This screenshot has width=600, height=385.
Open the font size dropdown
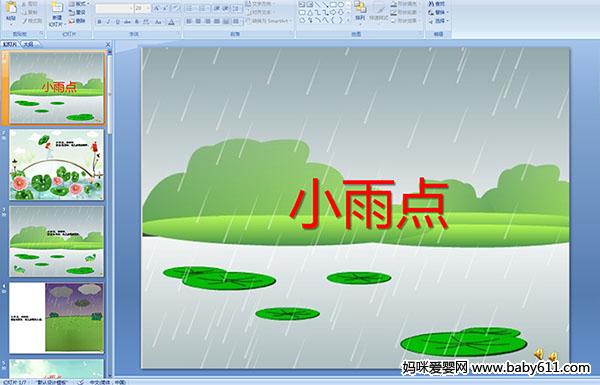pyautogui.click(x=148, y=8)
